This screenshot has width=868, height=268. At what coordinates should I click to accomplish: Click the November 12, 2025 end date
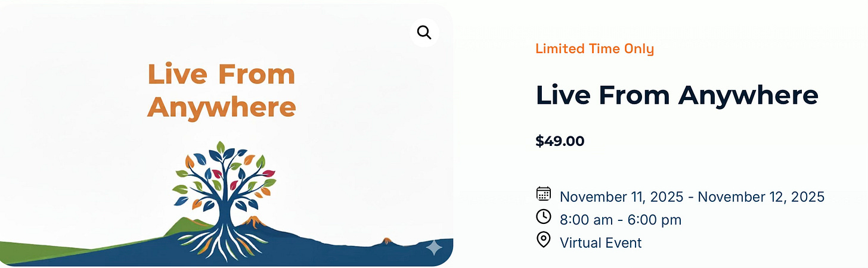(x=761, y=197)
